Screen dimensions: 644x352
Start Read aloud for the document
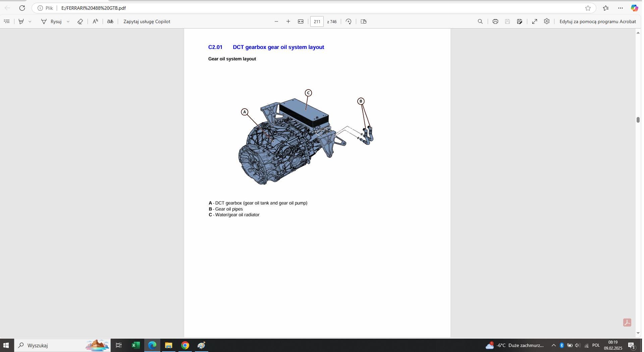pos(95,21)
